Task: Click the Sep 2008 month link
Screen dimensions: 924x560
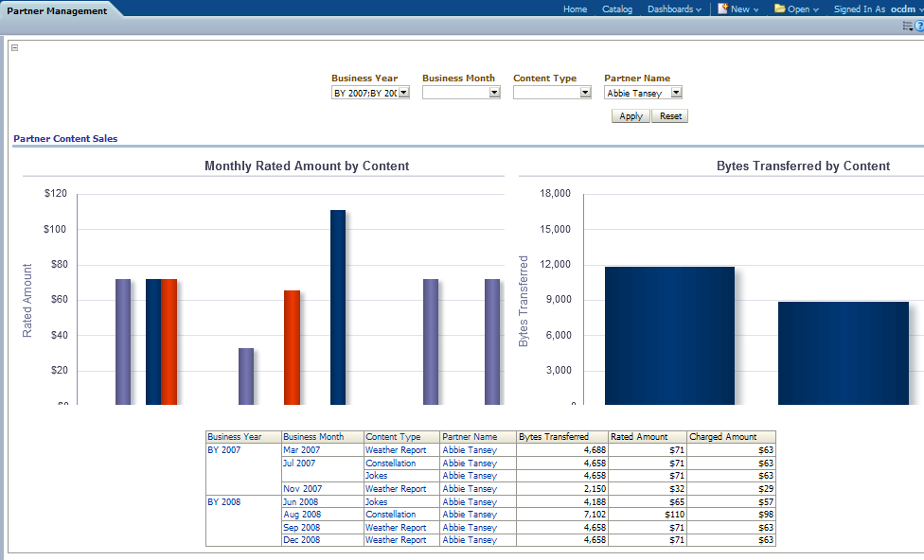Action: click(x=302, y=528)
